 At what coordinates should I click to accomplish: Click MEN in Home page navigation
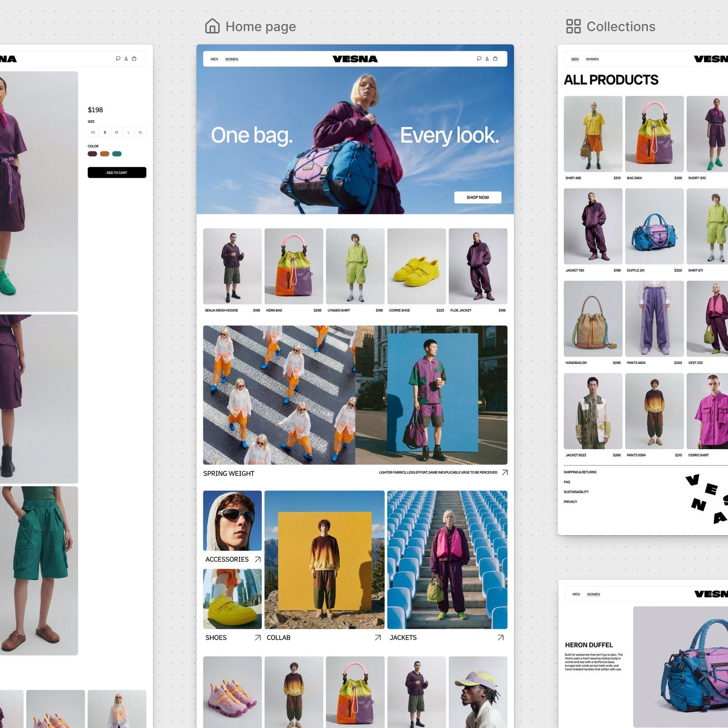click(214, 59)
